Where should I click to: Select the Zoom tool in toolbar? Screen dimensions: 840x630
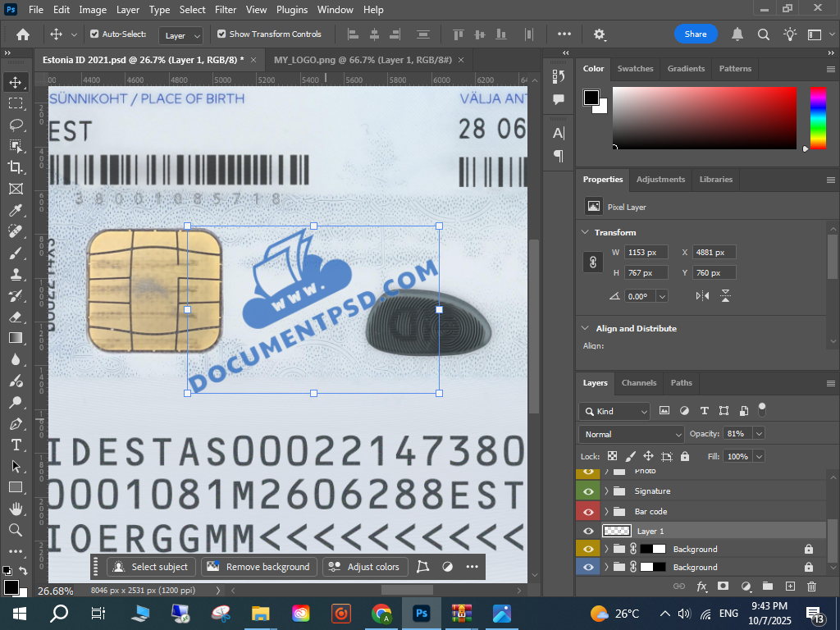click(16, 530)
